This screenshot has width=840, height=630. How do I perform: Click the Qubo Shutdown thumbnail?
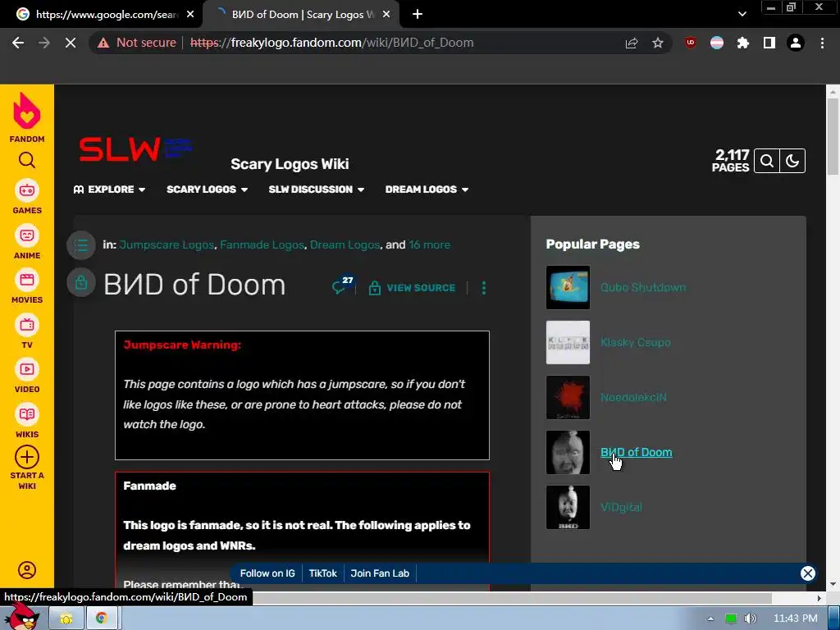coord(568,287)
